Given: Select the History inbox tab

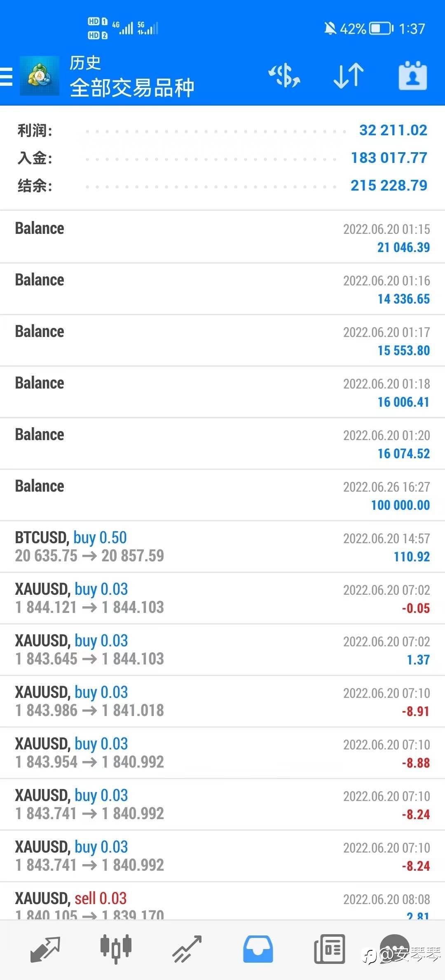Looking at the screenshot, I should (258, 949).
